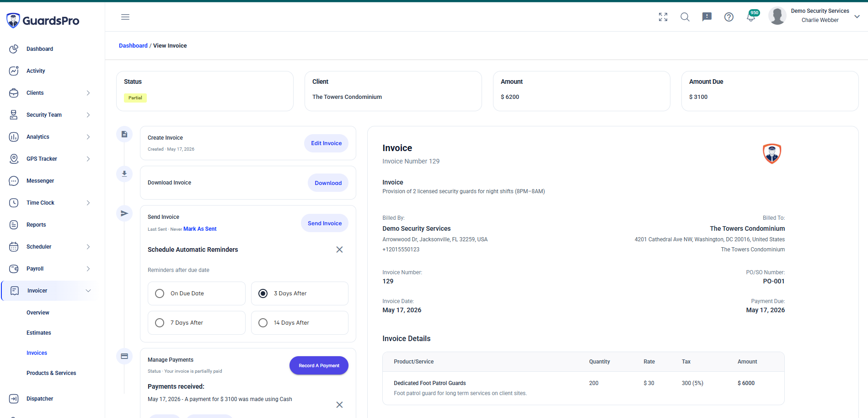The height and width of the screenshot is (418, 868).
Task: Go to Products & Services submenu
Action: pos(51,373)
